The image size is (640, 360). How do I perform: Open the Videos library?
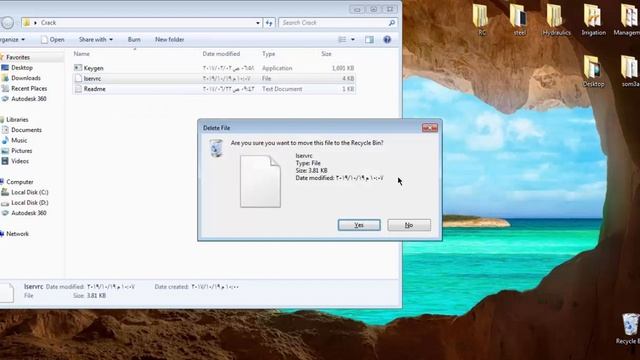coord(20,161)
